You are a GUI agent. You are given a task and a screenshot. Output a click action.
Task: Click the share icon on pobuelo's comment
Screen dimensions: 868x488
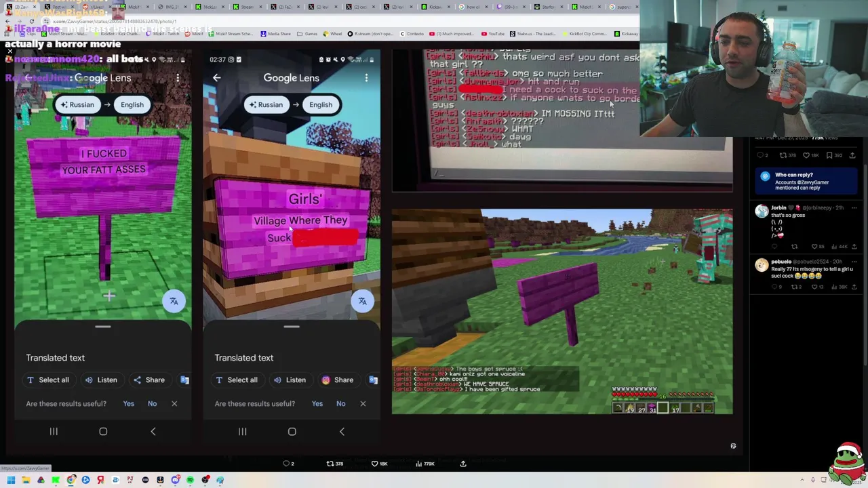[x=854, y=287]
